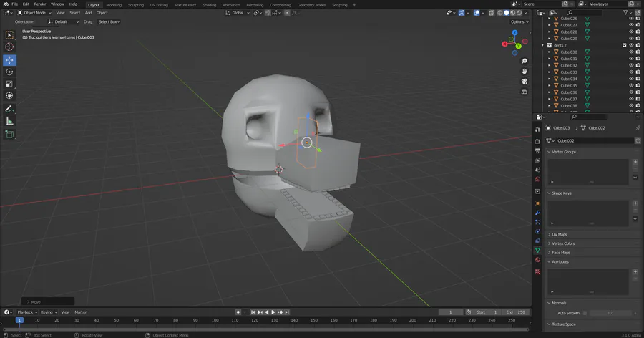Open the Modifier properties wrench tab
The image size is (644, 338).
[x=537, y=213]
